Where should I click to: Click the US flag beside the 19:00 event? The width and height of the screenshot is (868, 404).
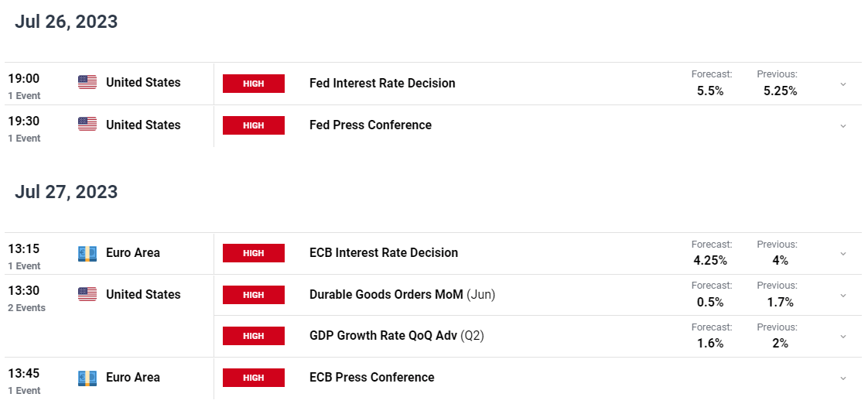(x=87, y=83)
